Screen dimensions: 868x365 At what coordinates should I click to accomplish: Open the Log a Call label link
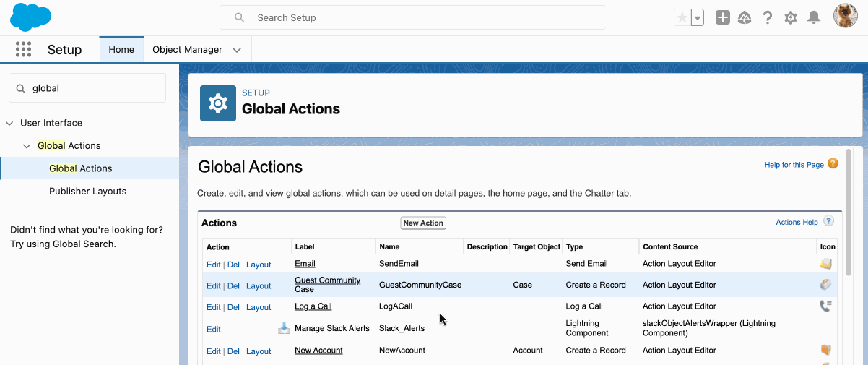coord(313,306)
